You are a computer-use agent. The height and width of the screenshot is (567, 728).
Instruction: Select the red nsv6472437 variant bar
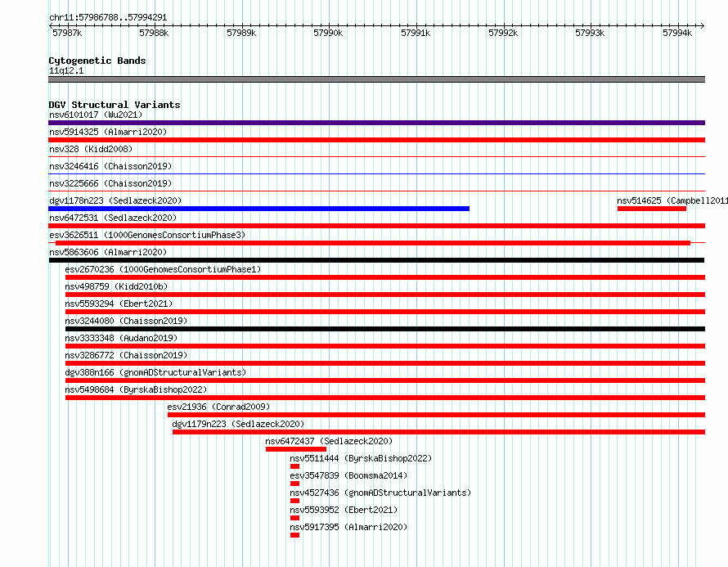296,449
